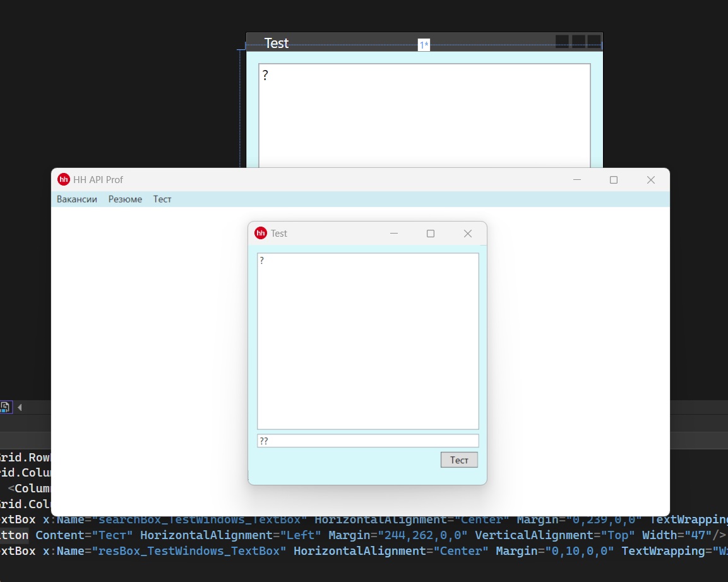Open the Резюме menu in HH API Prof

(x=126, y=199)
